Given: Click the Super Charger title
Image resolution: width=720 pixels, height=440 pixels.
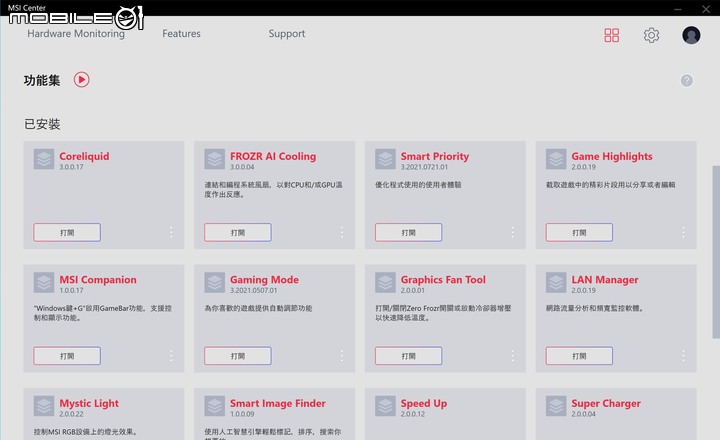Looking at the screenshot, I should click(606, 403).
